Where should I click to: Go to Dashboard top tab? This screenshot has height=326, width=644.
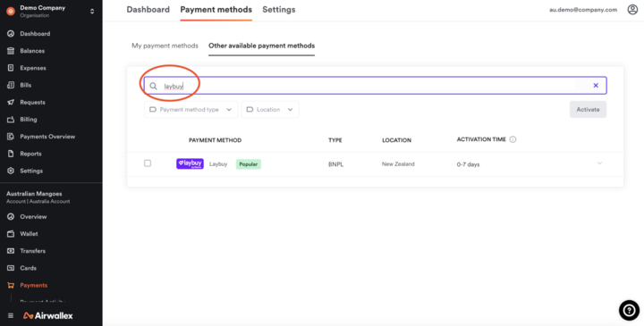point(148,10)
